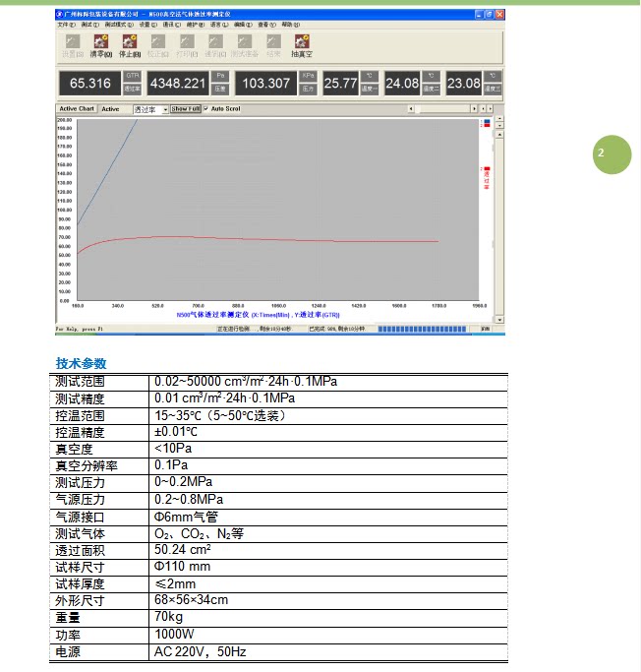Viewport: 641px width, 672px height.
Task: Click the red 透过率 legend entry
Action: point(487,178)
